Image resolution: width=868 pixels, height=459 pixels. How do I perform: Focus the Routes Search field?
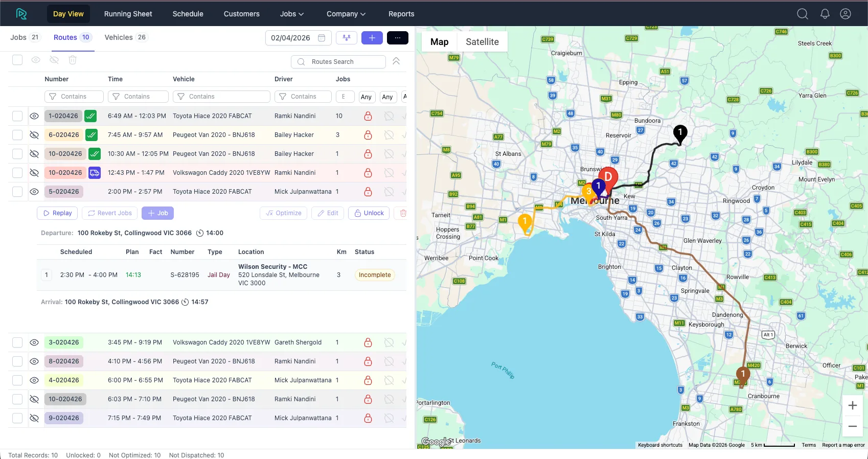click(338, 62)
